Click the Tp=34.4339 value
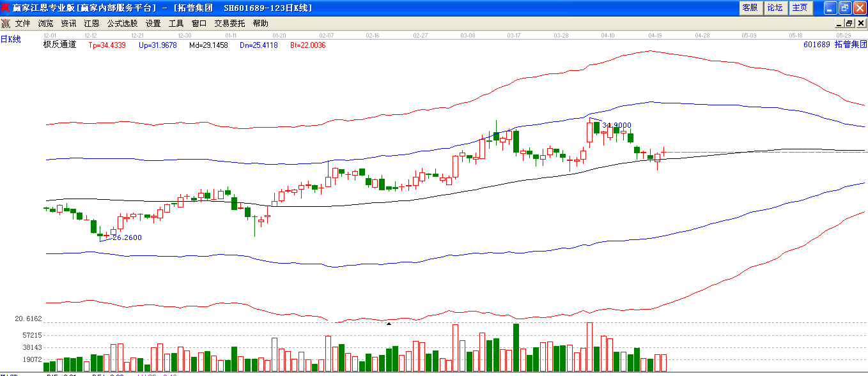This screenshot has width=868, height=376. coord(107,45)
